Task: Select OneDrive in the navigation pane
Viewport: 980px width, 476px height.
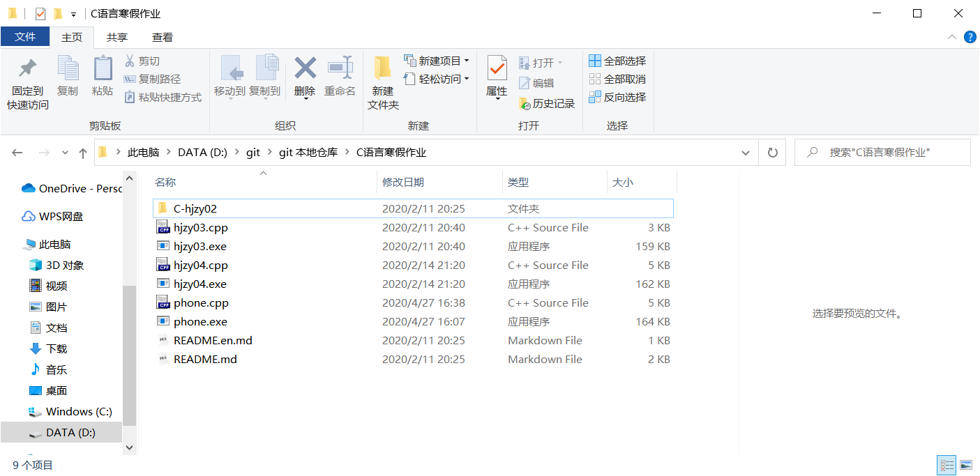Action: pyautogui.click(x=70, y=188)
